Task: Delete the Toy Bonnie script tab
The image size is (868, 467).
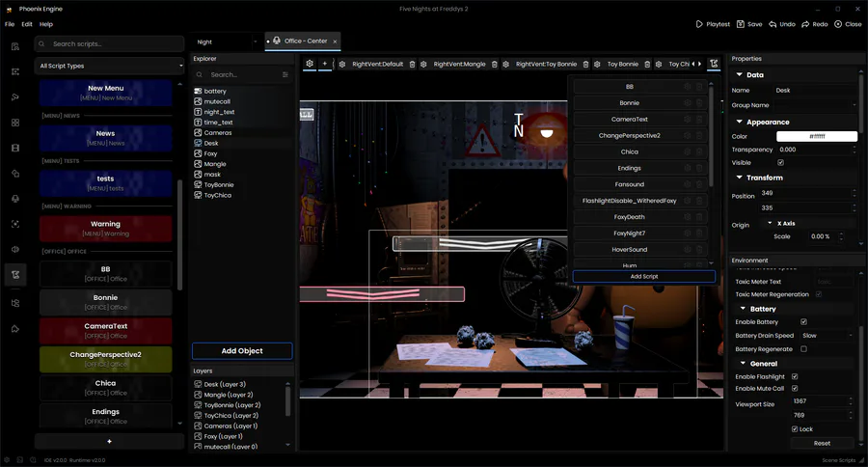Action: pos(647,65)
